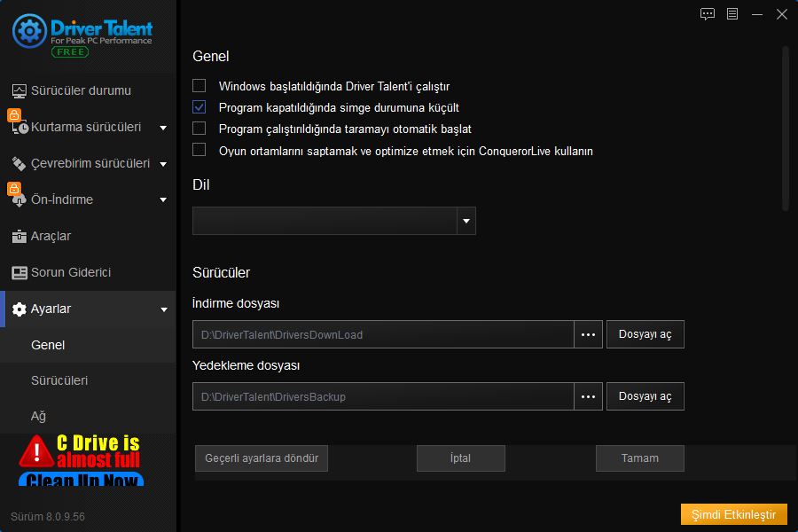Click the DriversDownLoad path field
The image size is (798, 532).
coord(383,334)
